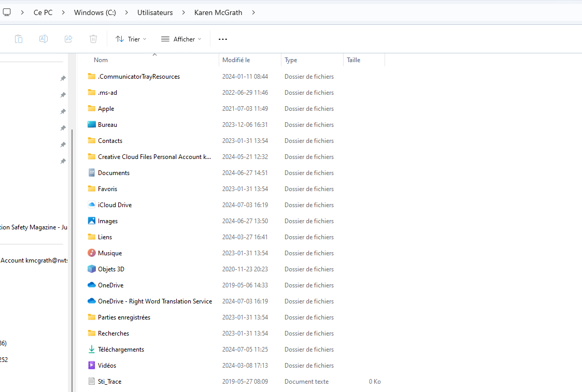The width and height of the screenshot is (582, 392).
Task: Click the Share icon in the toolbar
Action: pyautogui.click(x=68, y=39)
